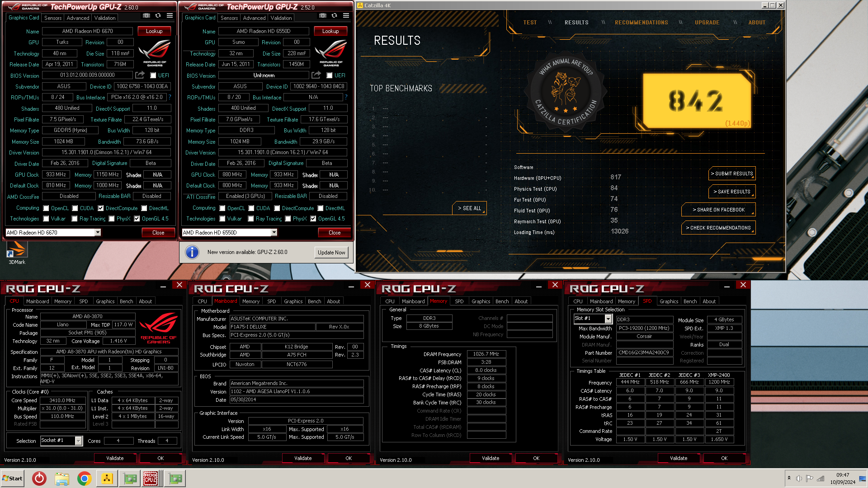The image size is (868, 488).
Task: Show hidden system tray icons
Action: 789,478
